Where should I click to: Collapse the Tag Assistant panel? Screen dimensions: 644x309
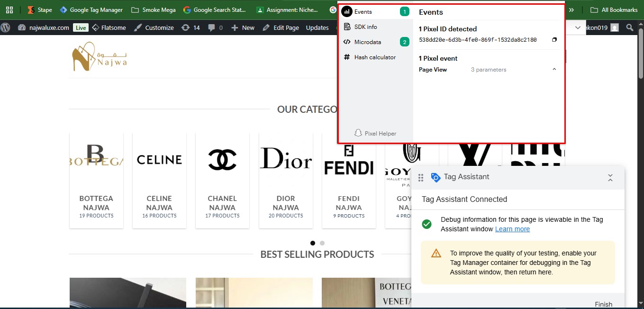pos(610,178)
